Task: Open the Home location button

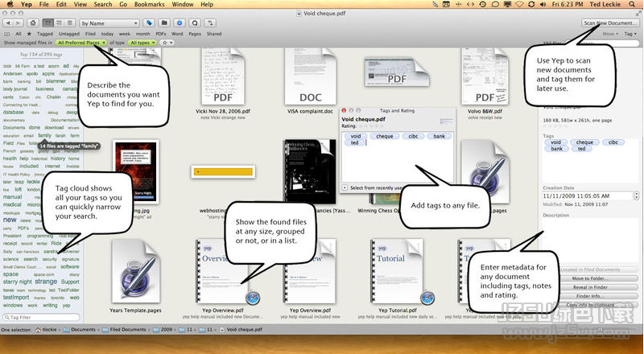Action: (33, 23)
